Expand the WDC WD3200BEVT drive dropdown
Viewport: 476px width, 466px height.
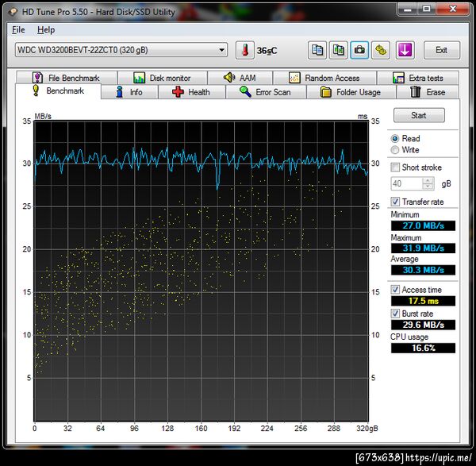[222, 50]
